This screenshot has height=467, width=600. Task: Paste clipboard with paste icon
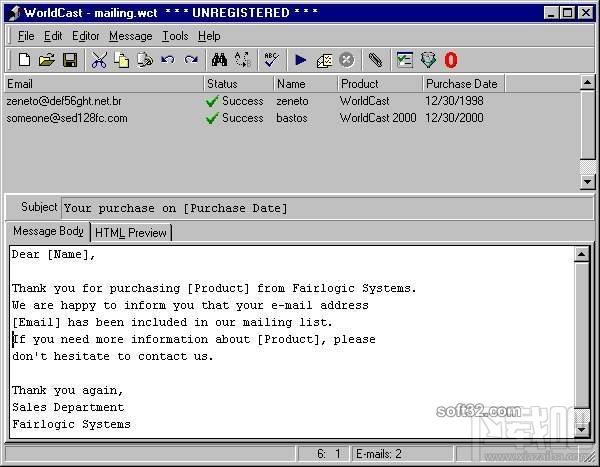[x=145, y=60]
